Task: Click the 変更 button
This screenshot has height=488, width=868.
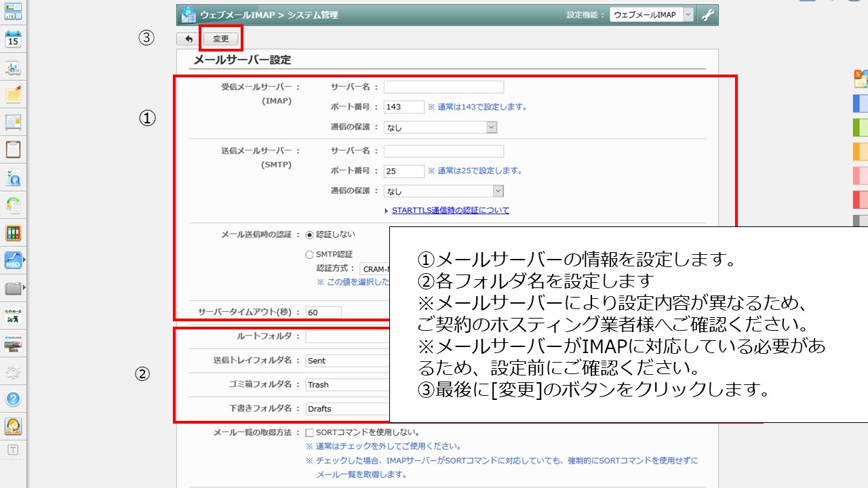Action: point(220,39)
